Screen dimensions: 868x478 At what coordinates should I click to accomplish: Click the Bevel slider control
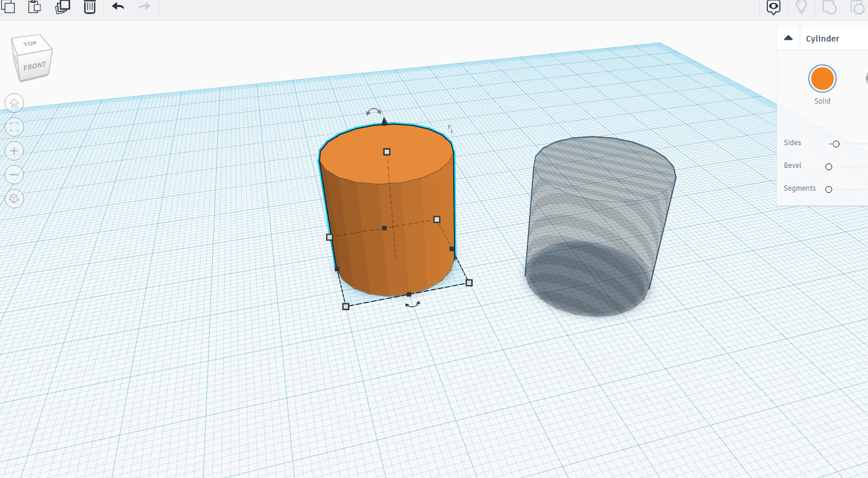coord(829,167)
